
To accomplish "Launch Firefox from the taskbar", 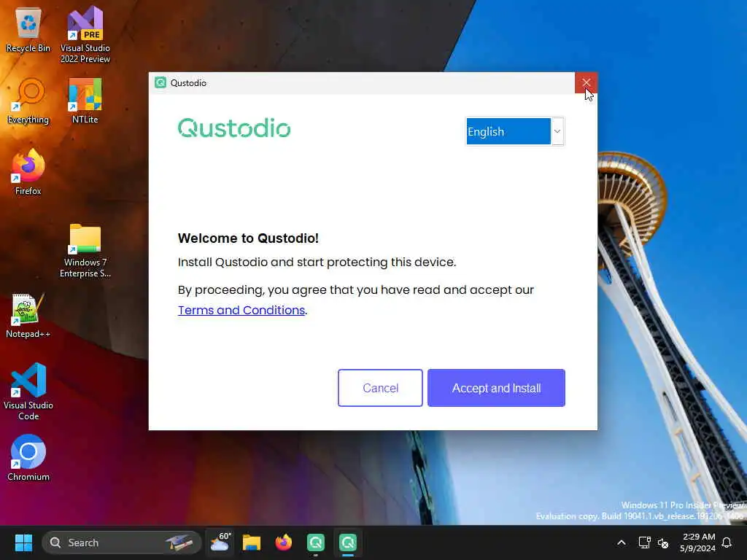I will pos(284,542).
